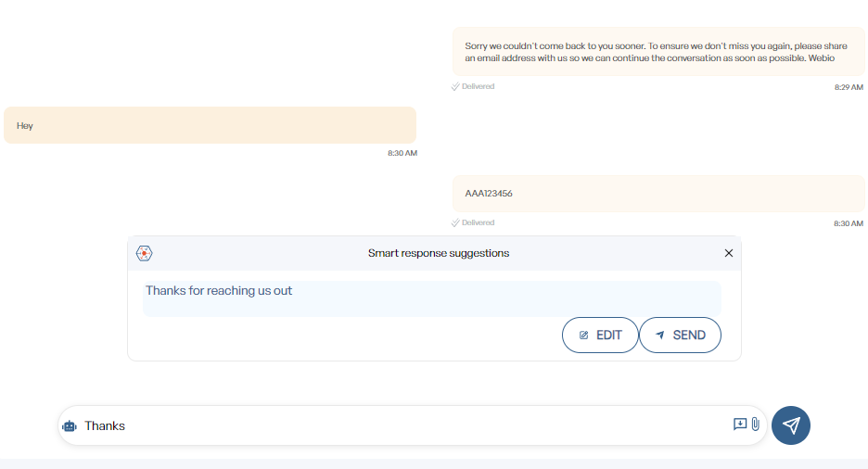Click the hexagon logo in suggestions header

[x=145, y=253]
